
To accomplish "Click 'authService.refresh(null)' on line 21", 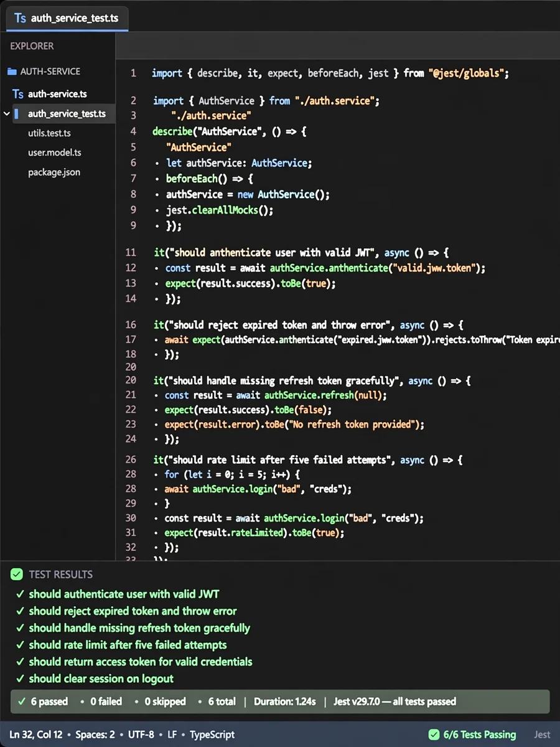I will pos(324,395).
